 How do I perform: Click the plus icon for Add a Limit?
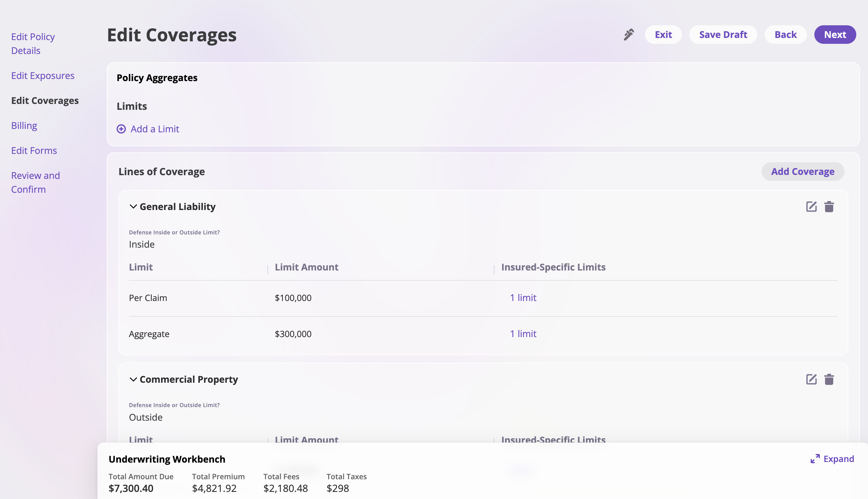[121, 129]
